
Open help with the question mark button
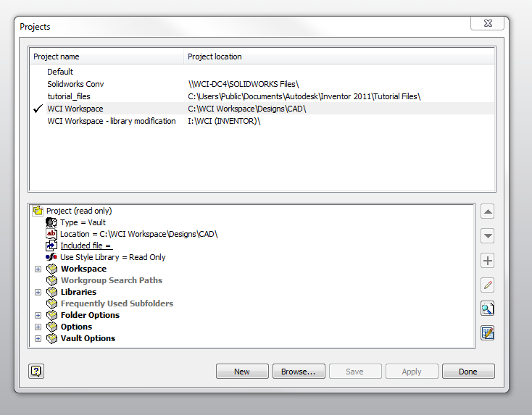(36, 371)
